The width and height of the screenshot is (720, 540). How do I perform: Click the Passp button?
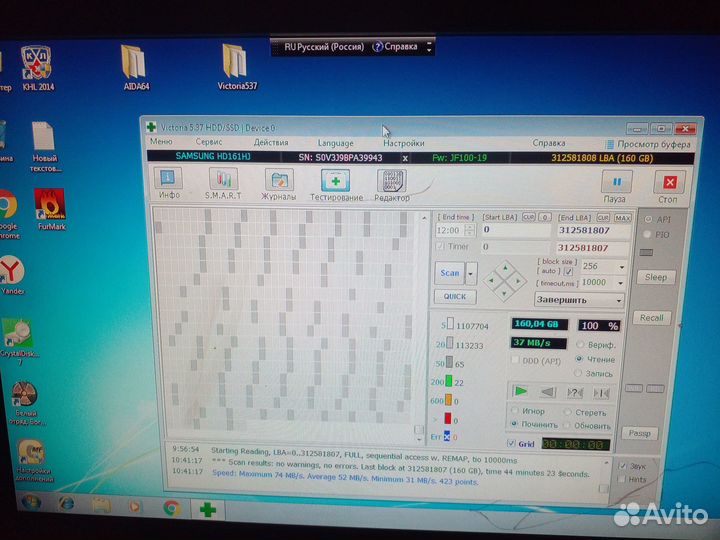640,433
